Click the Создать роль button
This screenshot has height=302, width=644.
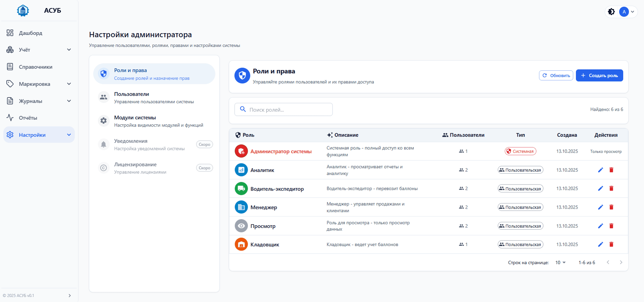pos(599,75)
